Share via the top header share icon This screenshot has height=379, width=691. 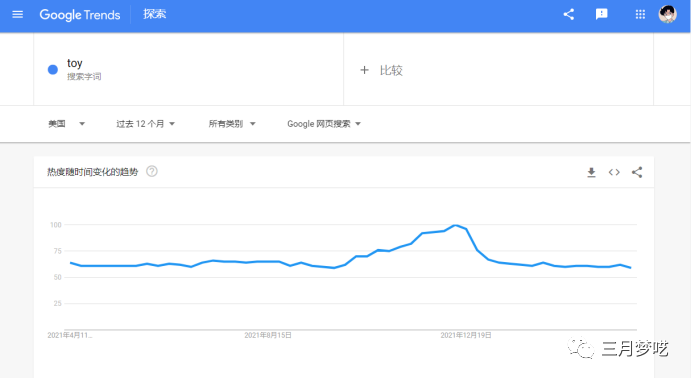(x=568, y=15)
